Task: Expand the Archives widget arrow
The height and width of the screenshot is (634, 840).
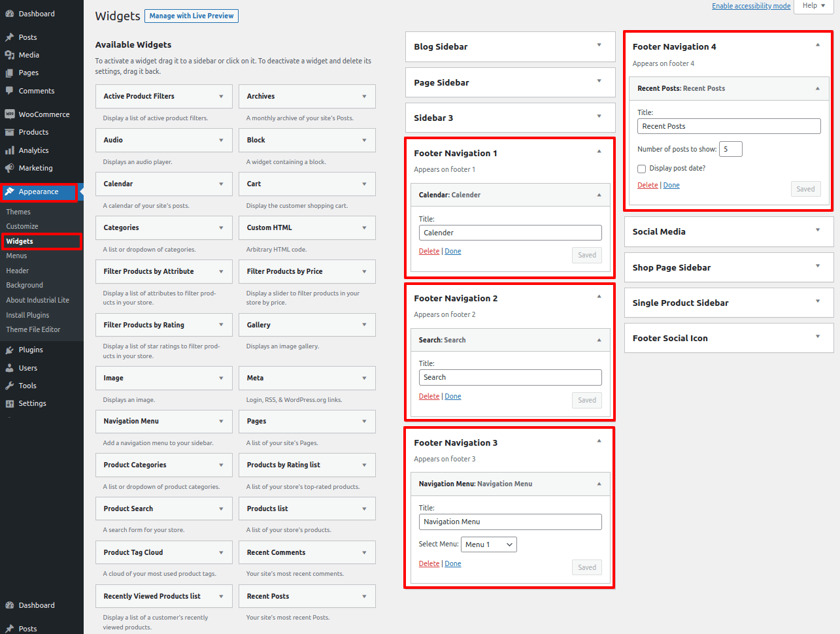Action: pos(364,96)
